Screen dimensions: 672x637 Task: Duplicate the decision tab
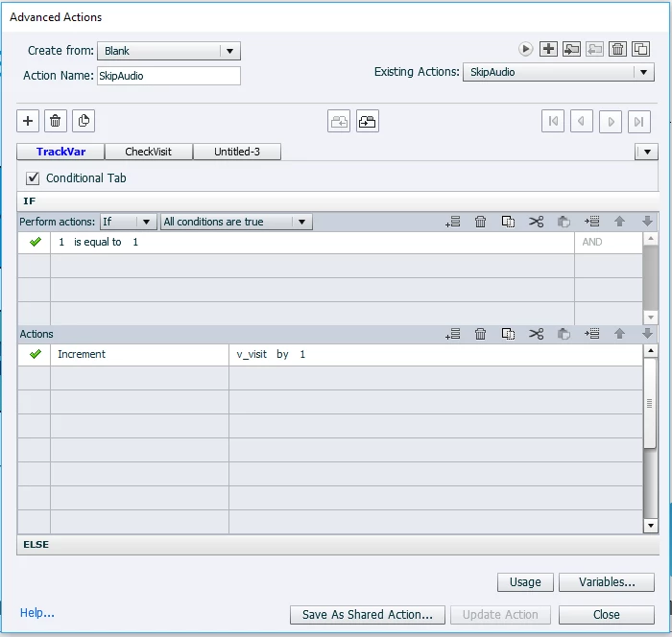click(84, 121)
